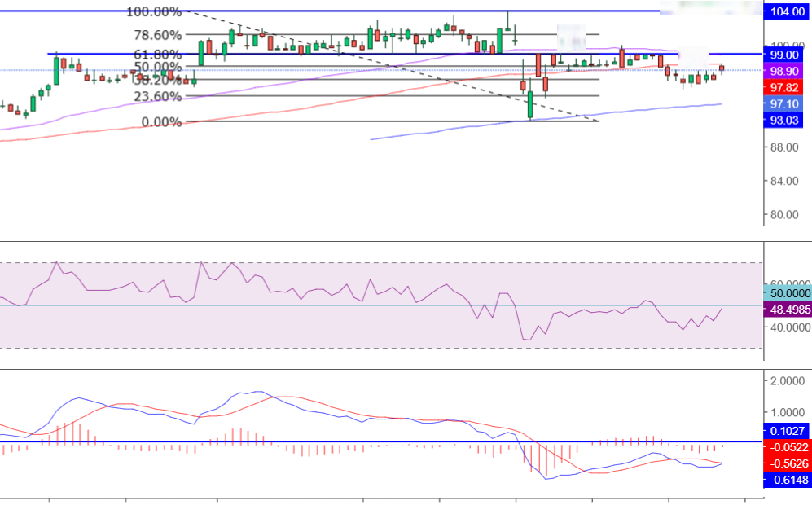Click the 84.00 price axis label
Image resolution: width=812 pixels, height=505 pixels.
[x=784, y=181]
